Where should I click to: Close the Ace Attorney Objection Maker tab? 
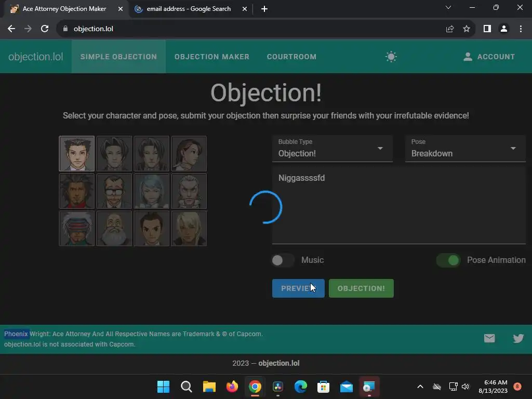pyautogui.click(x=121, y=9)
